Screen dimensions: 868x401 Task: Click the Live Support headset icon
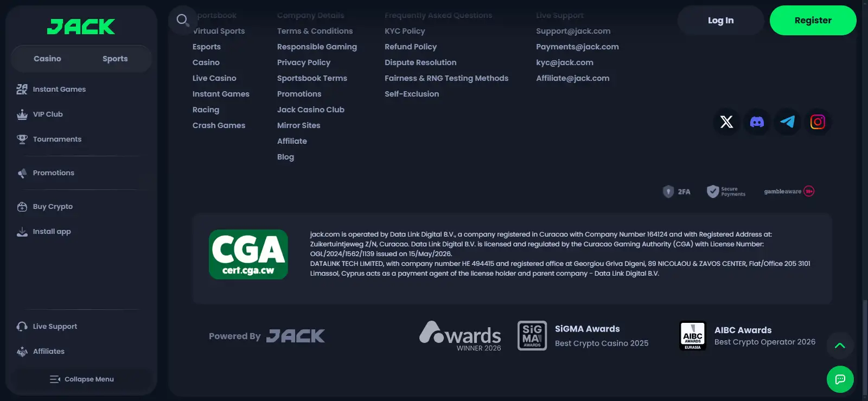point(22,326)
